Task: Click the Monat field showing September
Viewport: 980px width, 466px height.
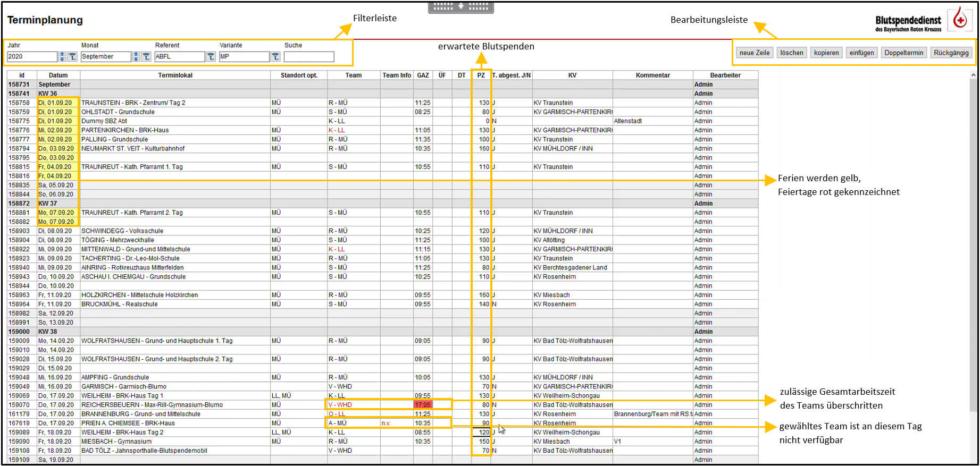Action: [x=105, y=56]
